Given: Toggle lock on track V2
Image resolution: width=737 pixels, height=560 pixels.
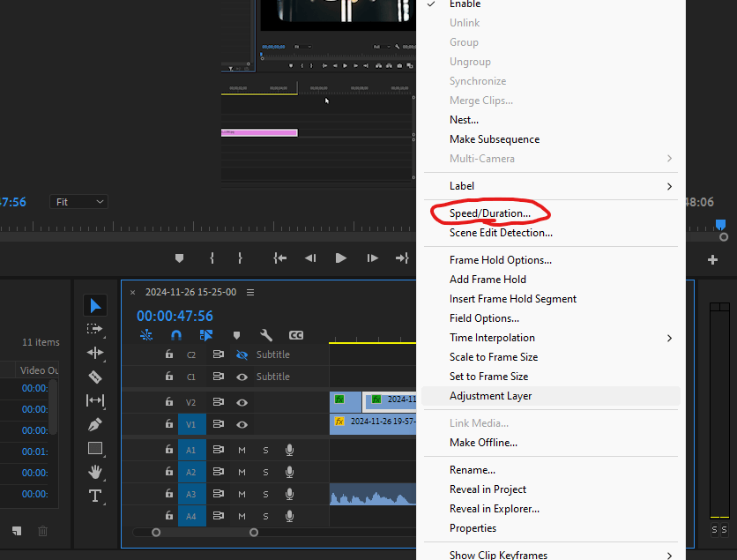Looking at the screenshot, I should tap(169, 402).
